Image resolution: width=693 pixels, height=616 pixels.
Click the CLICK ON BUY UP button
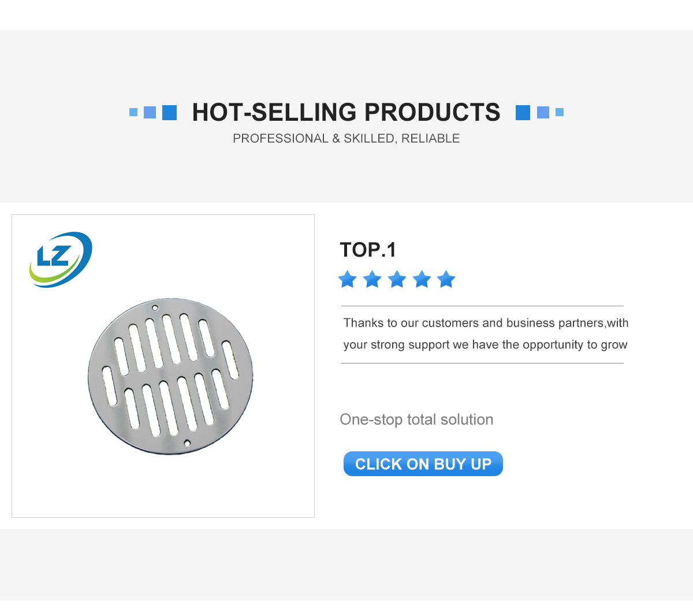click(423, 464)
